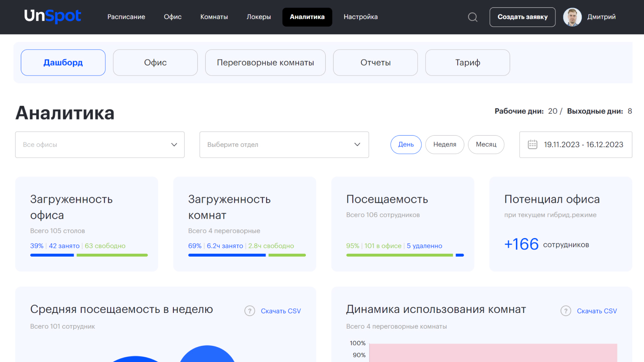
Task: Click "+166" office potential value
Action: pyautogui.click(x=522, y=244)
